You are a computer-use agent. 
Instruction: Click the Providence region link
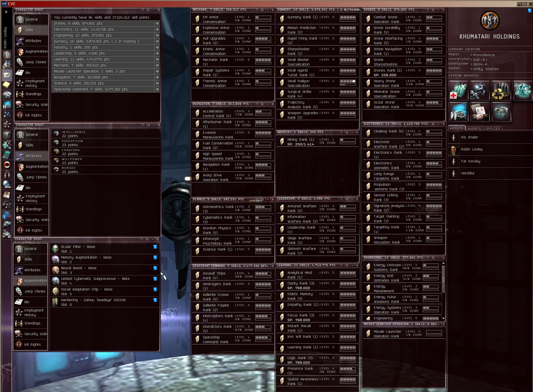[x=484, y=55]
